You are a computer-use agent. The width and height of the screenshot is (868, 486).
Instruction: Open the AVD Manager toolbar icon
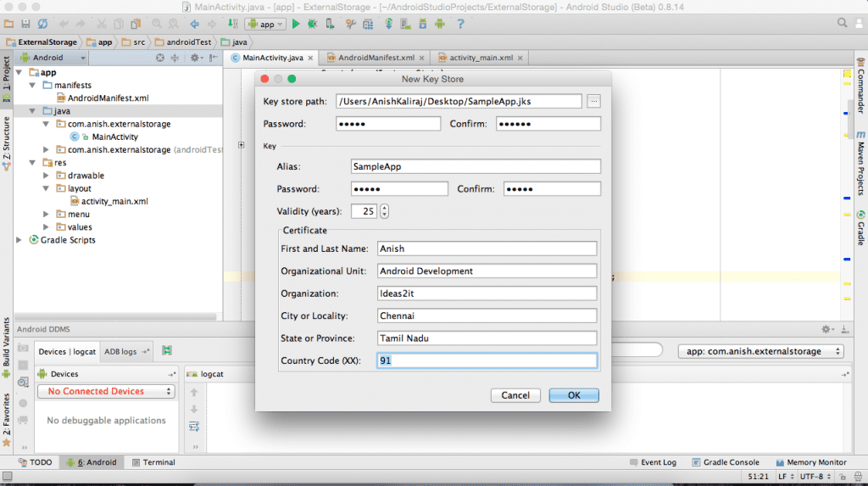click(x=406, y=24)
